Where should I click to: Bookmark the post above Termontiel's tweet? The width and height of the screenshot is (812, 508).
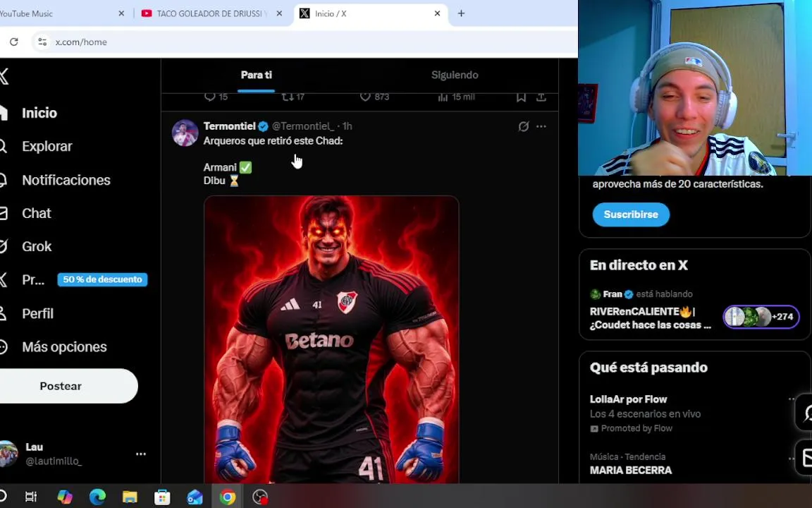pos(521,97)
